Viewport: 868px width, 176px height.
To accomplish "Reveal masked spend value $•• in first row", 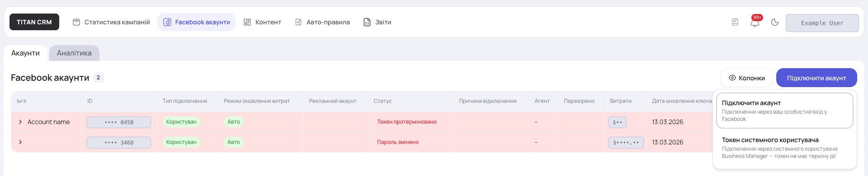I will (x=618, y=122).
